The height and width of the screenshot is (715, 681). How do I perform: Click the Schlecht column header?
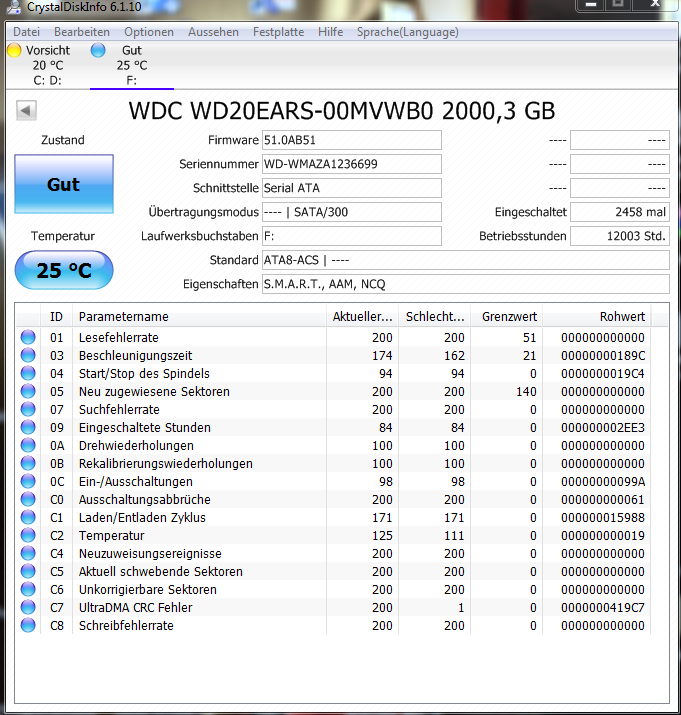click(x=435, y=316)
